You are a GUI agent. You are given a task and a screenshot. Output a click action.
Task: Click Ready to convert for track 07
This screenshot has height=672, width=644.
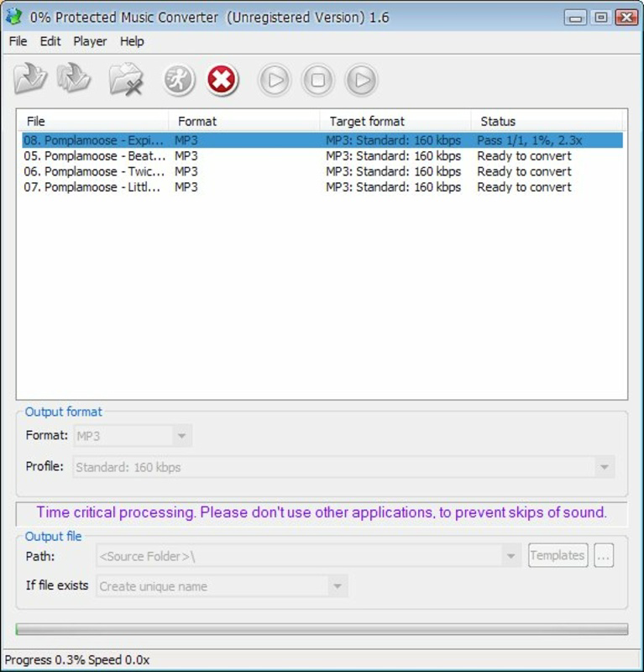point(524,187)
